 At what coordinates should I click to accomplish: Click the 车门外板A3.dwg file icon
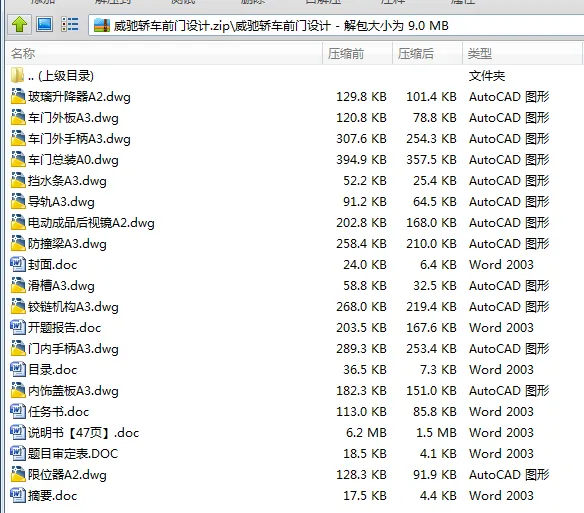coord(18,117)
